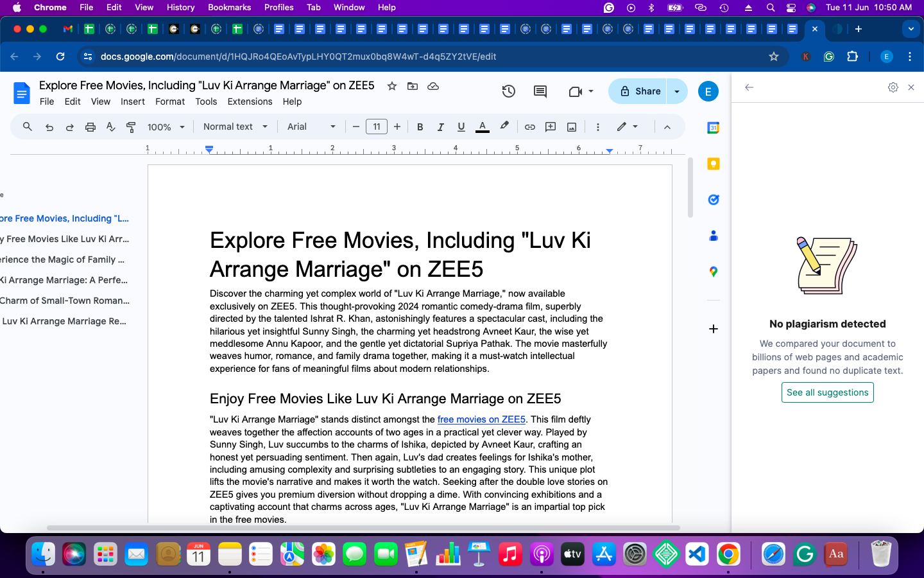
Task: Toggle underline formatting
Action: pyautogui.click(x=461, y=127)
